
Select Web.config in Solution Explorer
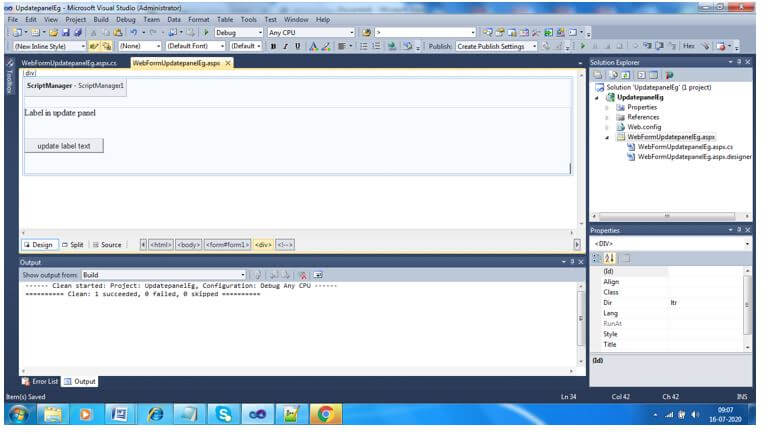pyautogui.click(x=644, y=127)
